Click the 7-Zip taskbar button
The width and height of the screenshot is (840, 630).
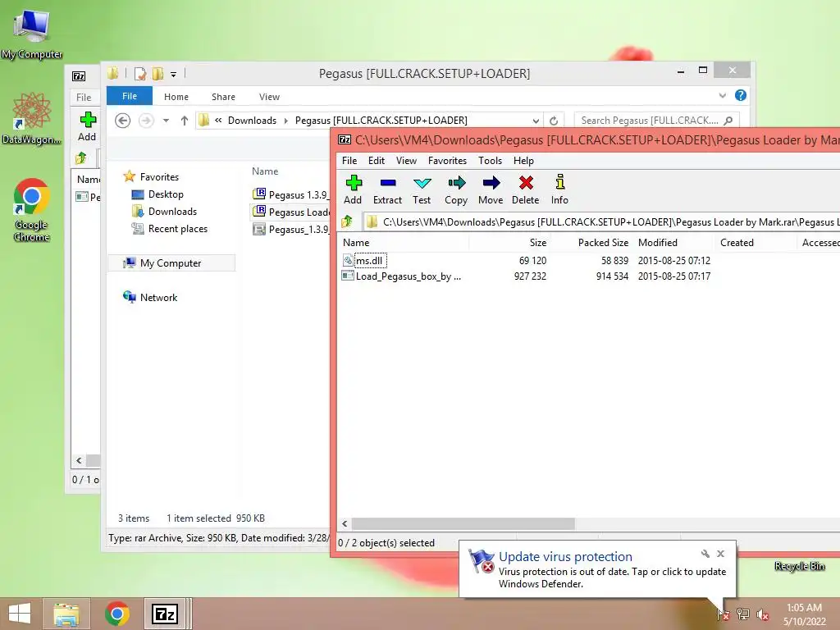click(165, 614)
